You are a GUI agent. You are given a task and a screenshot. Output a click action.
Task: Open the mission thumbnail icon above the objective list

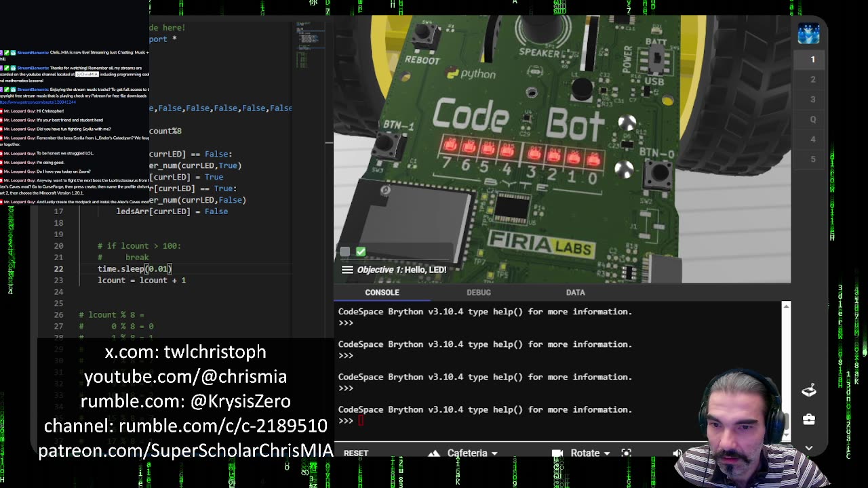(x=808, y=33)
